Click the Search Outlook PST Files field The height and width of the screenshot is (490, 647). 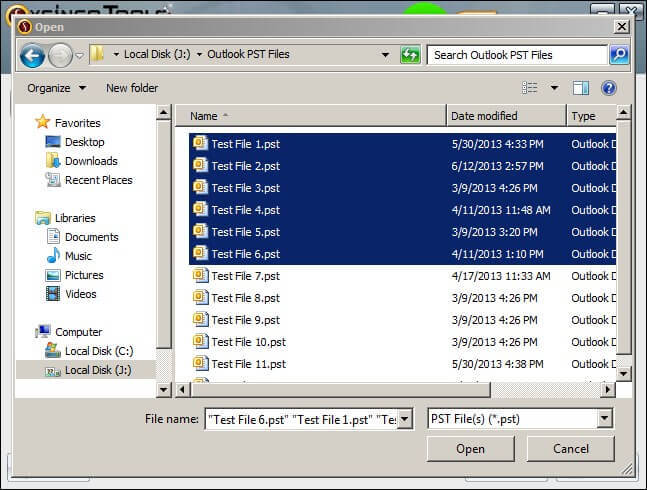click(517, 55)
